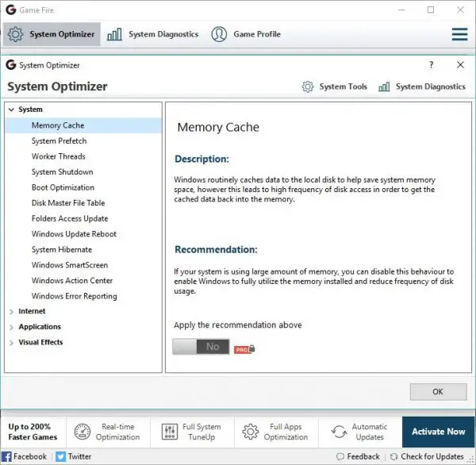Image resolution: width=476 pixels, height=465 pixels.
Task: Select System Hibernate tree item
Action: (x=84, y=250)
